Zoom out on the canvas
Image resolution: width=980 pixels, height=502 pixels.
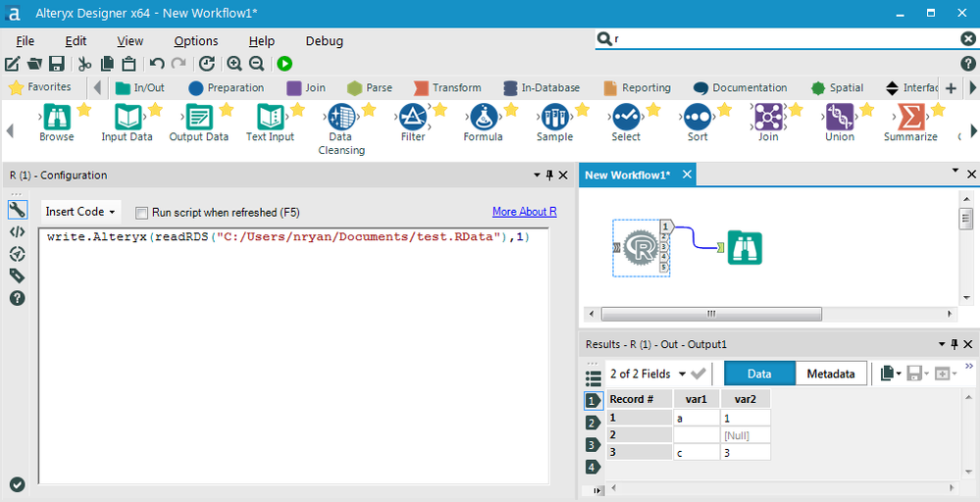tap(256, 64)
